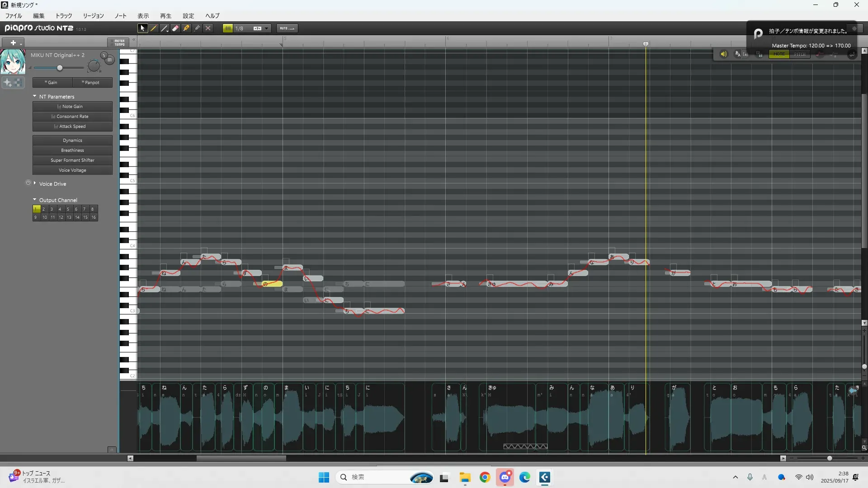Toggle the grid snap button

228,28
